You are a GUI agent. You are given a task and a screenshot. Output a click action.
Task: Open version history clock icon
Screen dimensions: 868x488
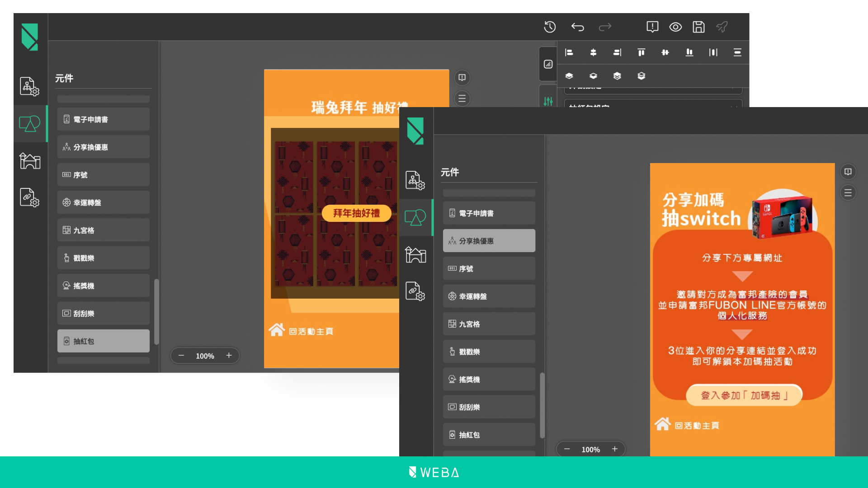click(550, 27)
